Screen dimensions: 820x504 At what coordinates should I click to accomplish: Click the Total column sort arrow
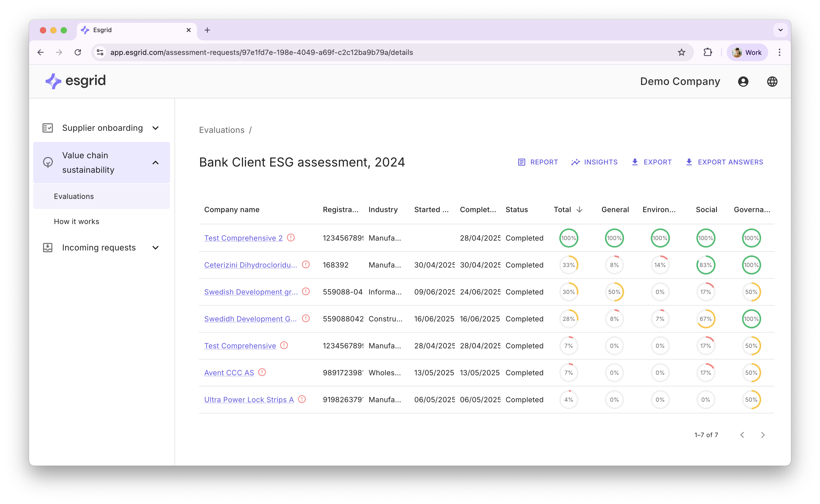click(x=579, y=209)
